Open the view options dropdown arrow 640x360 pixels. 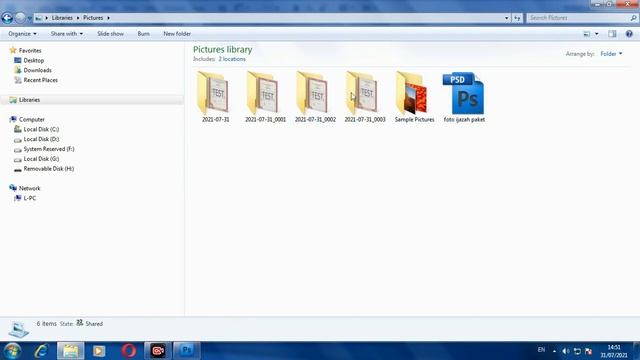click(x=596, y=34)
